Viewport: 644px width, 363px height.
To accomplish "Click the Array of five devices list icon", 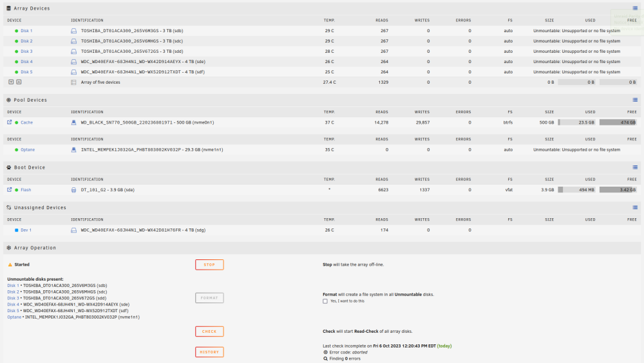I will (x=73, y=82).
